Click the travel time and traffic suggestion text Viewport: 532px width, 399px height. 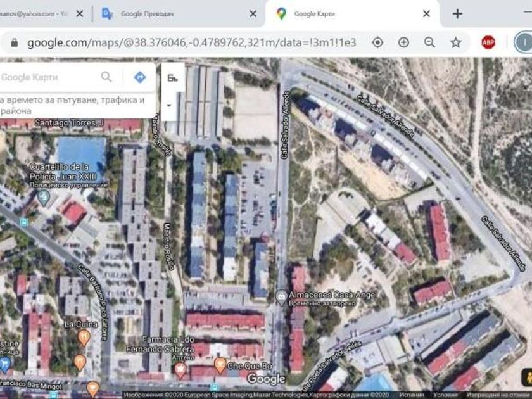72,105
